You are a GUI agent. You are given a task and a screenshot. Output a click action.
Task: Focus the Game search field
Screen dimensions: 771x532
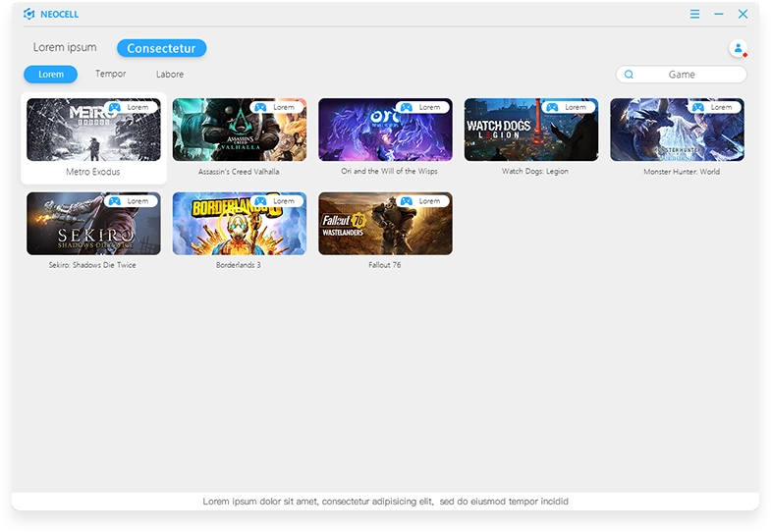pyautogui.click(x=682, y=75)
